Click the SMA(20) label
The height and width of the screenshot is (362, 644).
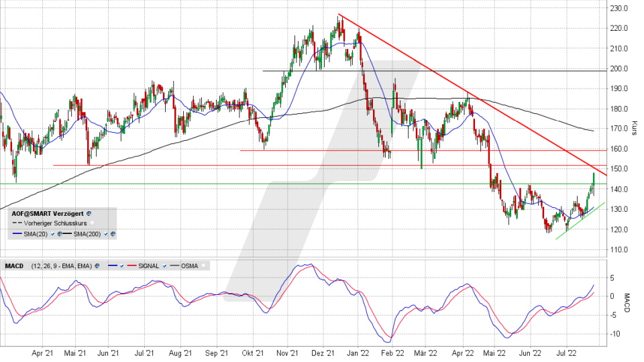coord(36,234)
